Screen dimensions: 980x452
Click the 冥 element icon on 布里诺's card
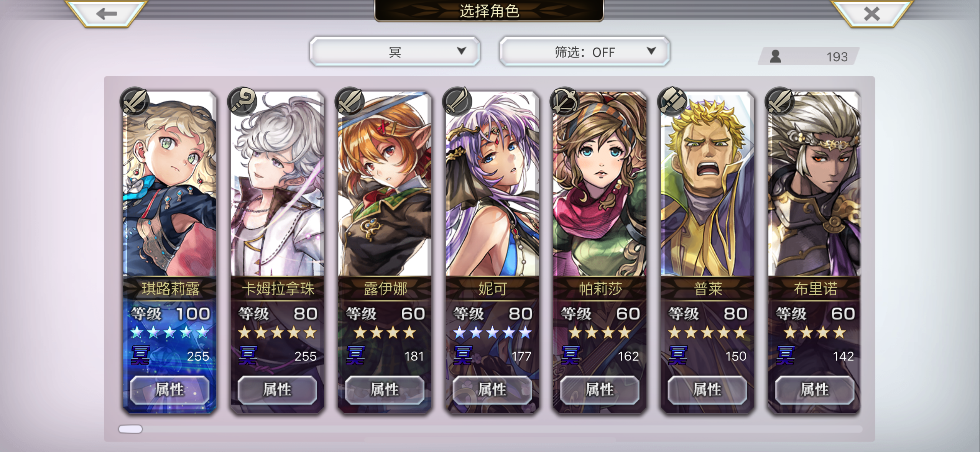[785, 355]
